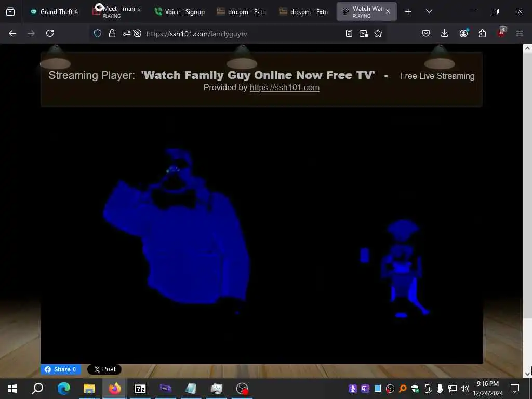
Task: Open the uBlock extension with badge 3
Action: [501, 33]
